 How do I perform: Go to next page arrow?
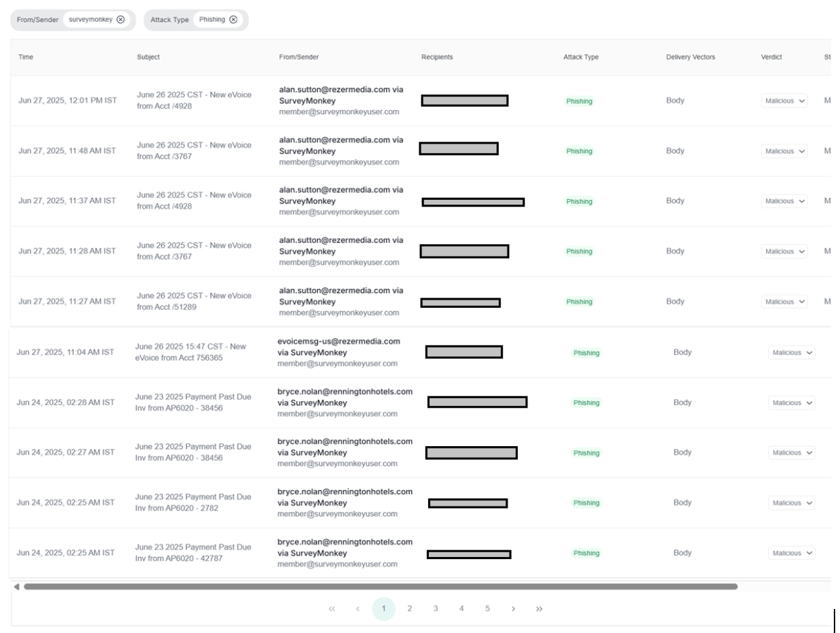pos(514,609)
